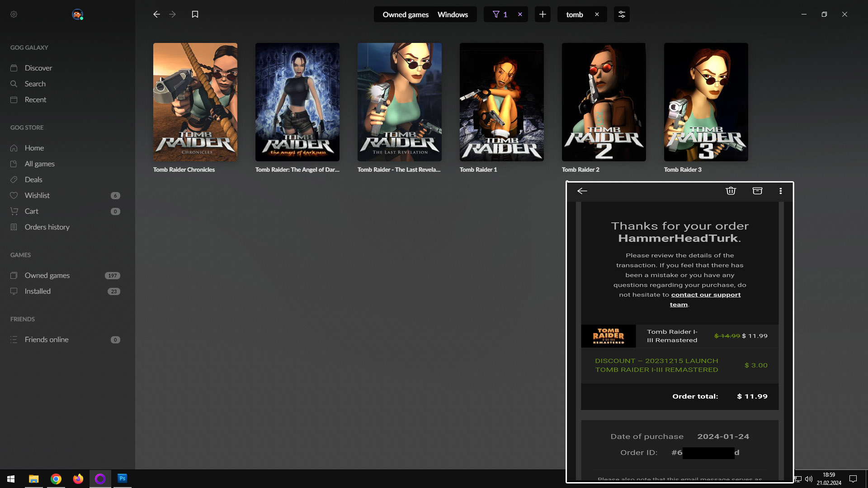Open Tomb Raider Angel of Darkness cover
This screenshot has width=868, height=488.
[x=297, y=102]
